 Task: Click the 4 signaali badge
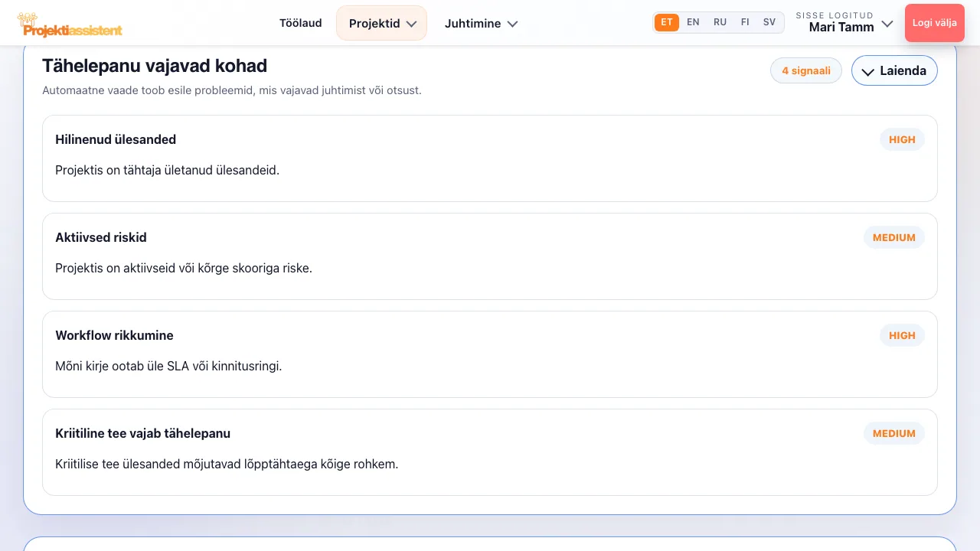coord(806,70)
